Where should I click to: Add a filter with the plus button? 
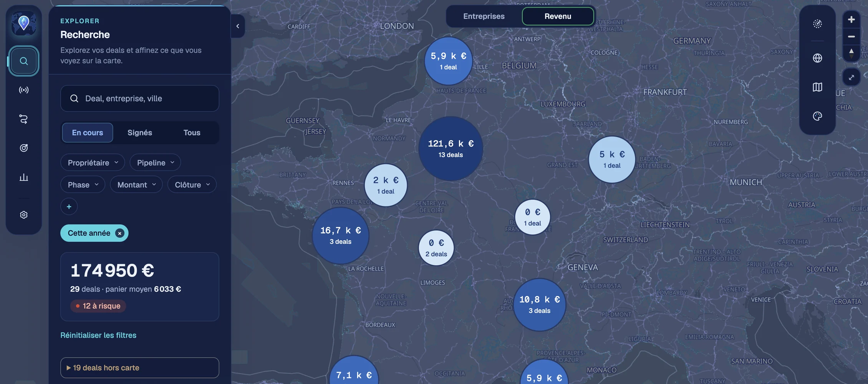69,206
